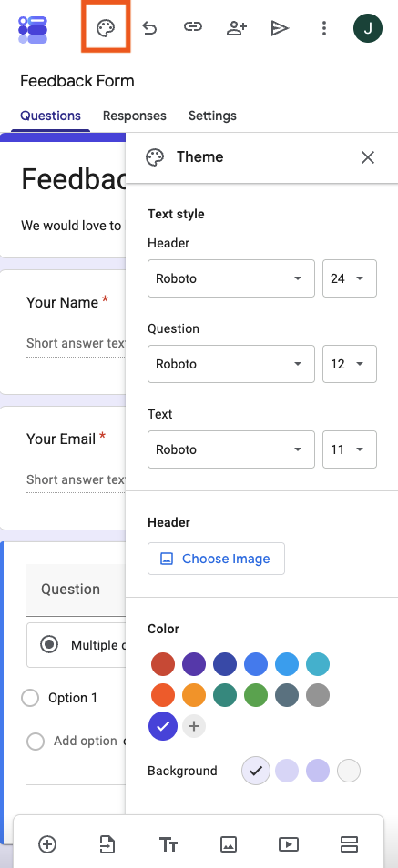Click the Your Name question text
Viewport: 398px width, 868px height.
pyautogui.click(x=63, y=303)
